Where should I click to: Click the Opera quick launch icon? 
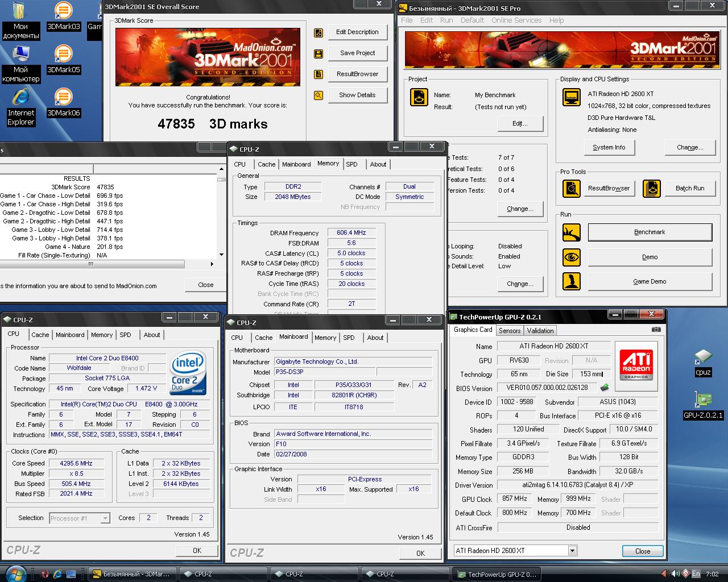click(x=45, y=574)
